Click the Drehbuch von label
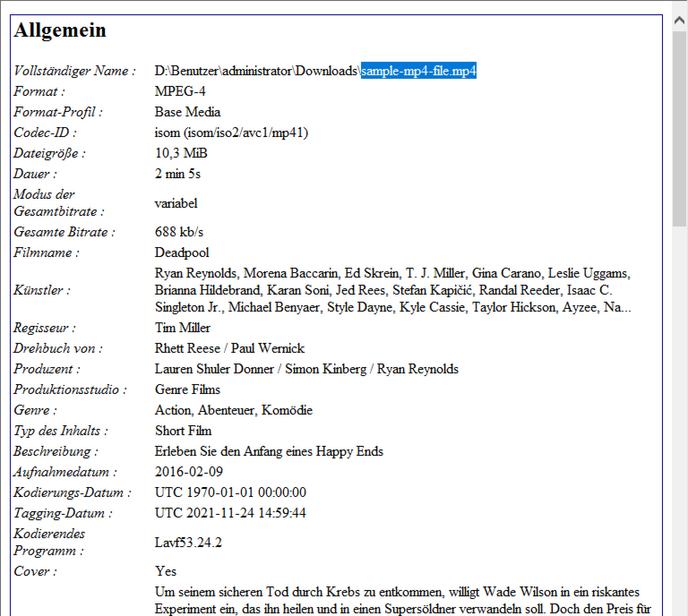688x616 pixels. 58,348
